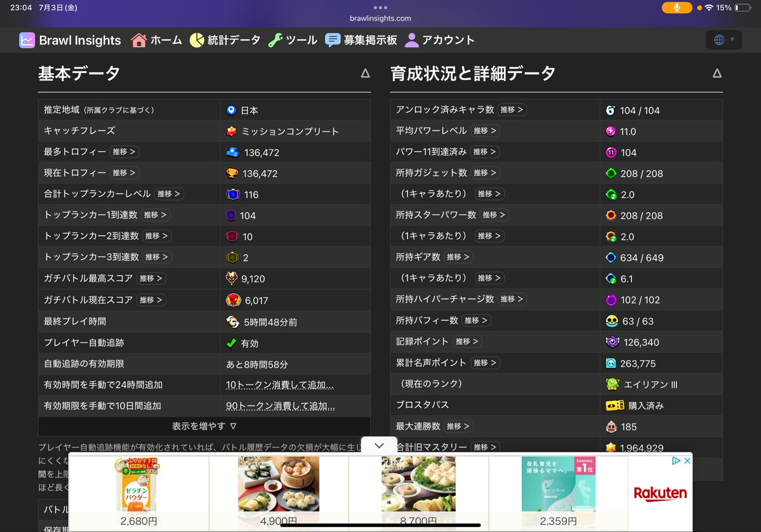Click the hypercharge icon beside 102 / 102
Screen dimensions: 761x532
tap(611, 300)
